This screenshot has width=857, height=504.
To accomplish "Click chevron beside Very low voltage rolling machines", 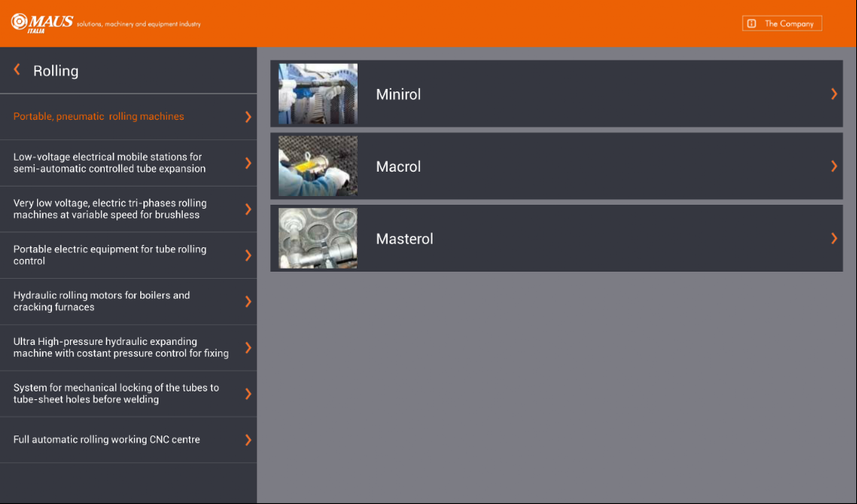I will [x=248, y=209].
